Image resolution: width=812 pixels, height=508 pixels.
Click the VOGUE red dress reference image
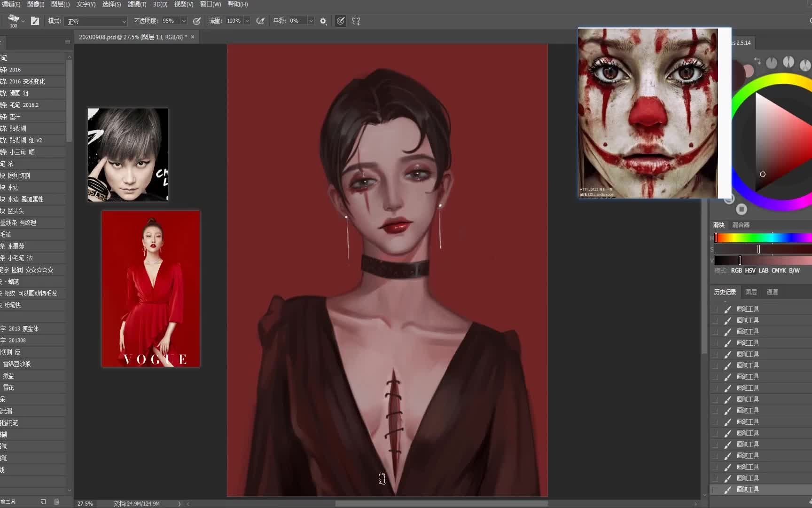point(151,289)
